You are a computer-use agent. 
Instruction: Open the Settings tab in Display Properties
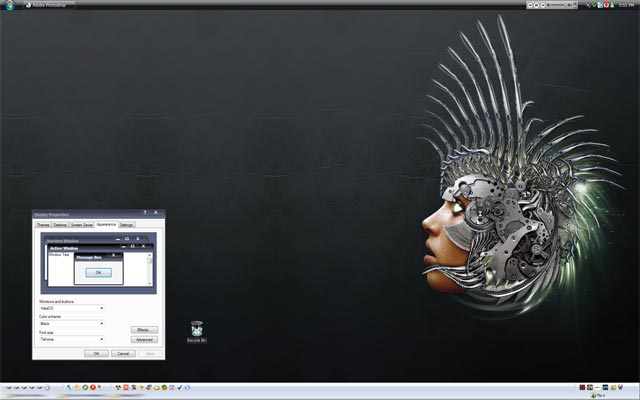[126, 225]
